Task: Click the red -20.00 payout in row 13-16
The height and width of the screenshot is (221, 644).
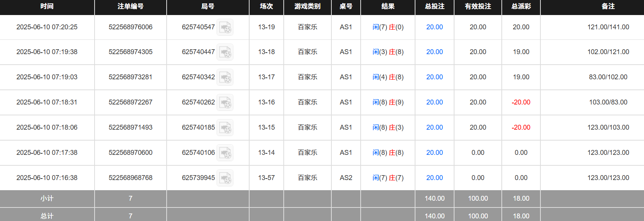Action: click(x=521, y=102)
